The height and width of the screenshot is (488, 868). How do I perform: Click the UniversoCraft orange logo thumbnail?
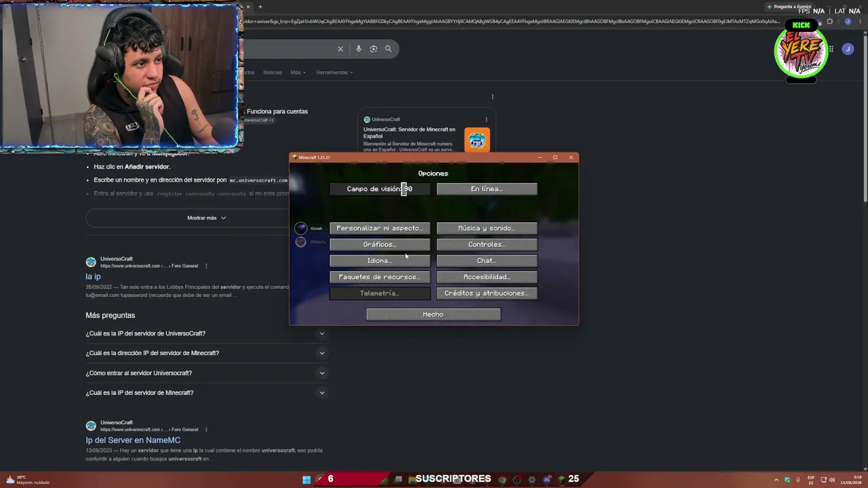[x=477, y=140]
